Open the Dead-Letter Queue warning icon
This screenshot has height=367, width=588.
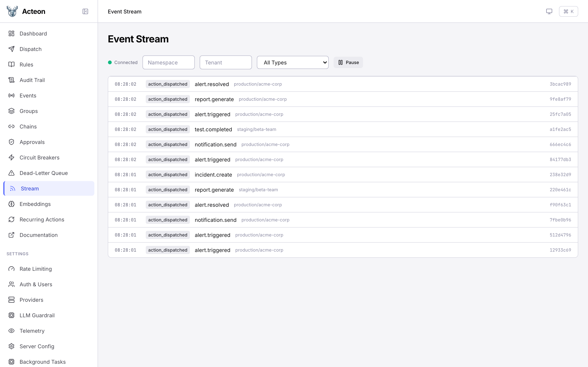click(x=11, y=173)
